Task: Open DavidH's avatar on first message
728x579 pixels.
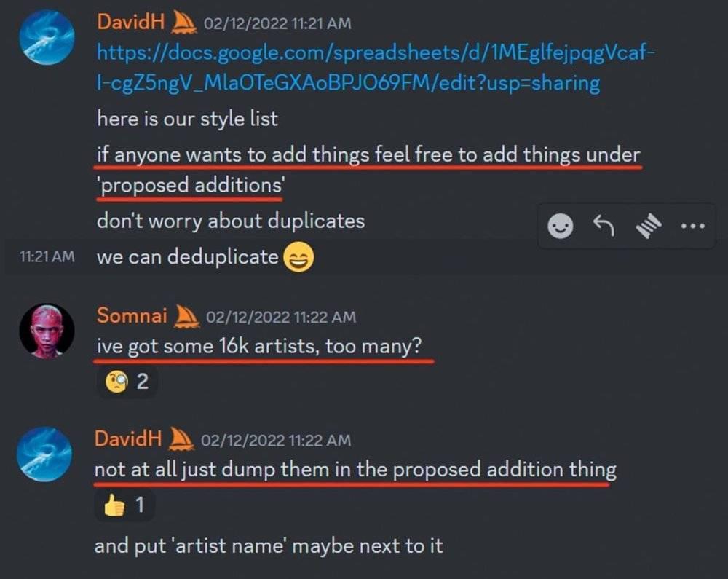Action: click(47, 37)
